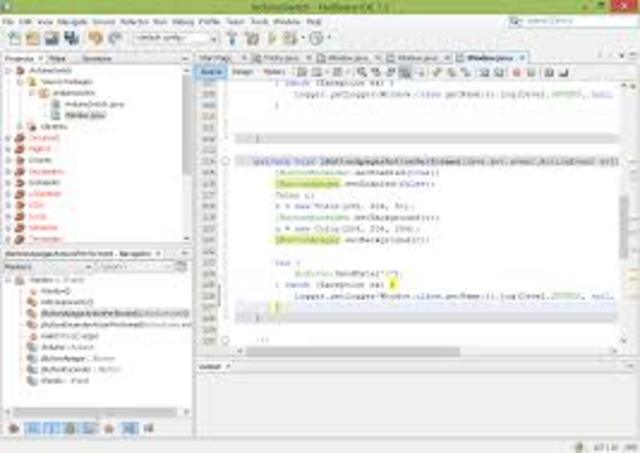Click the editor vertical scrollbar thumb
The width and height of the screenshot is (640, 453).
(624, 226)
